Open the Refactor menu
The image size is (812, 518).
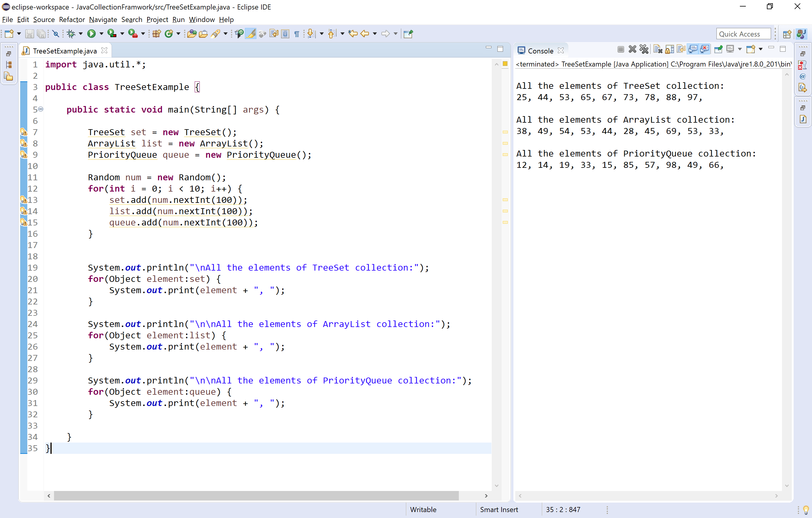pyautogui.click(x=72, y=20)
